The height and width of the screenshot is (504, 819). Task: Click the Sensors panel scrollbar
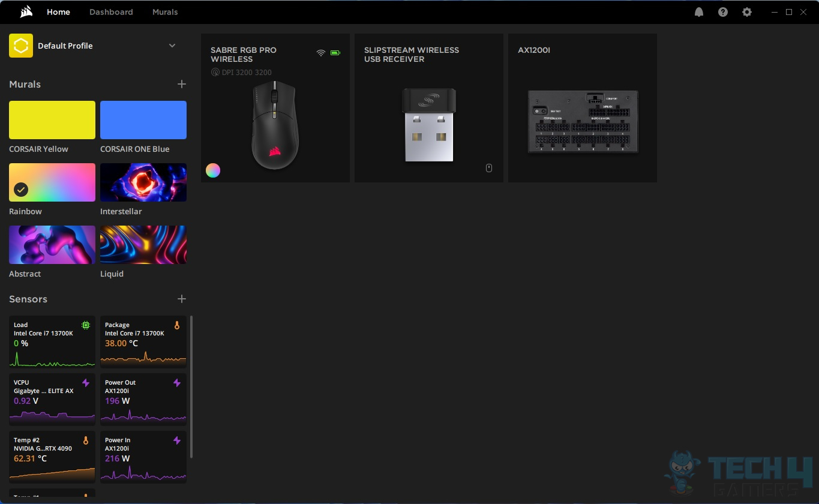[191, 387]
